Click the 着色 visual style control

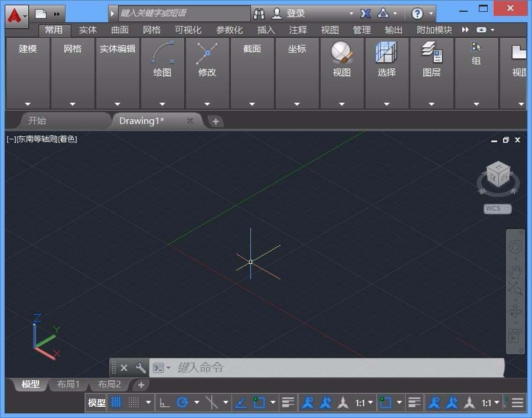pos(67,139)
